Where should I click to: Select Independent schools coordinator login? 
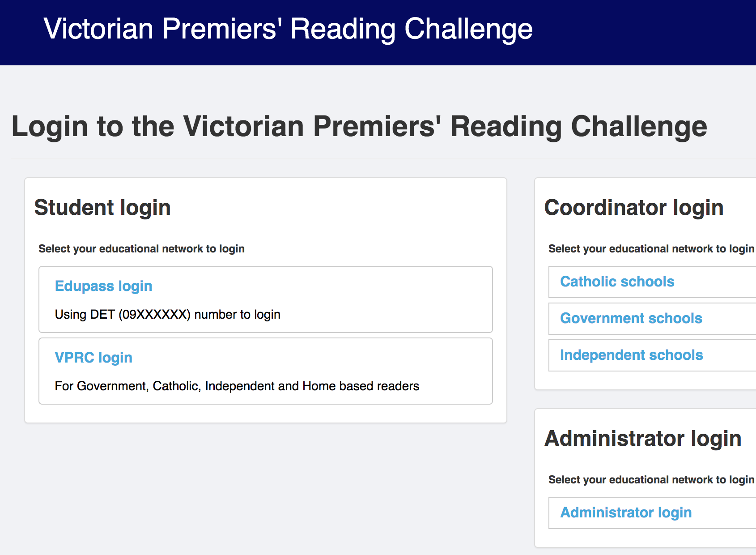(631, 355)
